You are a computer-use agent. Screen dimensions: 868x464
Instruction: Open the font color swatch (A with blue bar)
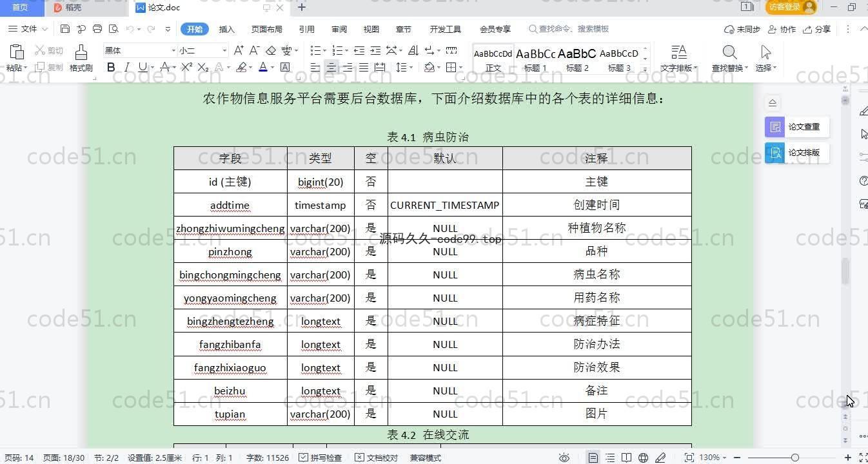tap(262, 67)
